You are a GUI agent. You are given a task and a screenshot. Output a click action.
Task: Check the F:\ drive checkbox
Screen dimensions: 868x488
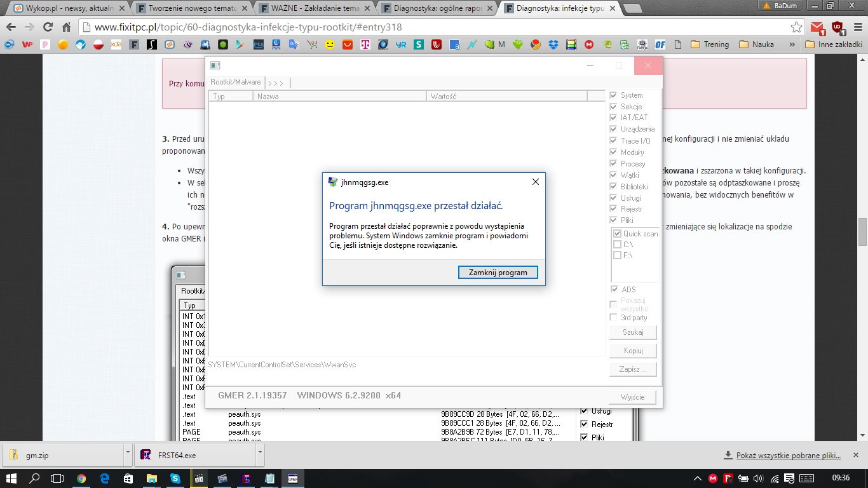617,255
